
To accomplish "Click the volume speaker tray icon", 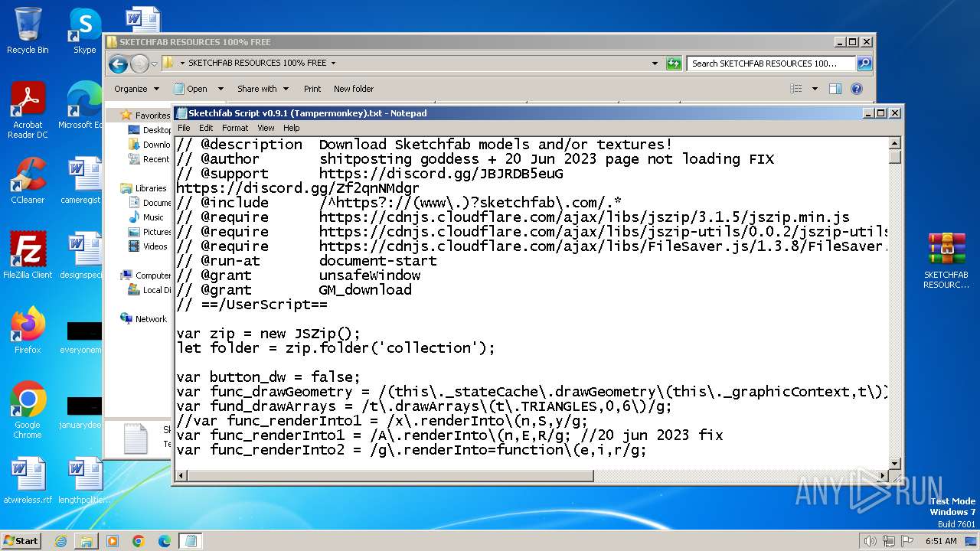I will tap(870, 541).
